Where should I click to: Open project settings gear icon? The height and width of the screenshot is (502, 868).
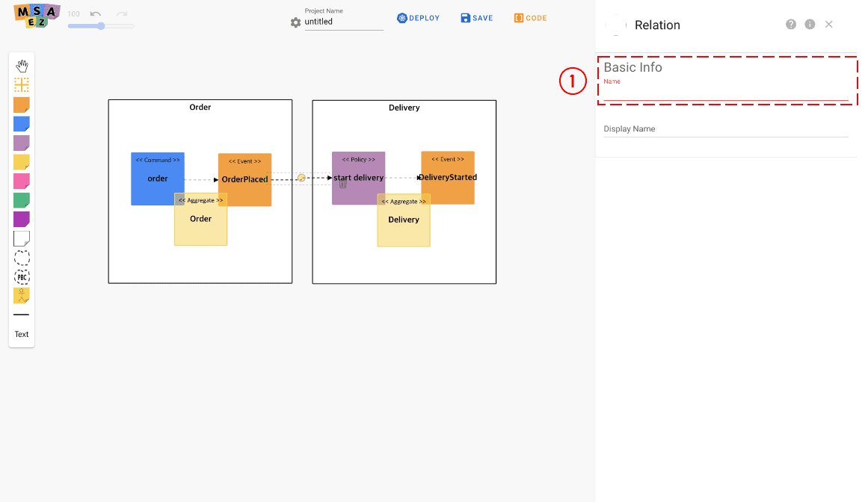coord(295,22)
